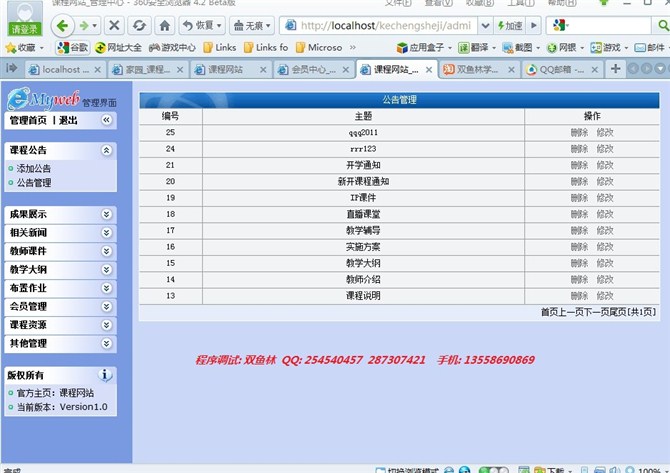Screen dimensions: 670x473
Task: Expand the 会员管理 section
Action: pyautogui.click(x=106, y=306)
